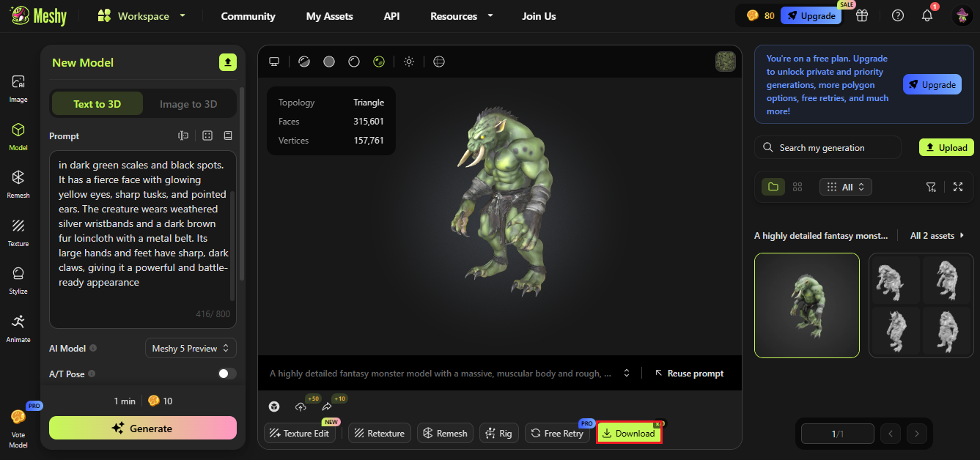The height and width of the screenshot is (460, 980).
Task: Open the All assets filter dropdown
Action: [x=845, y=187]
